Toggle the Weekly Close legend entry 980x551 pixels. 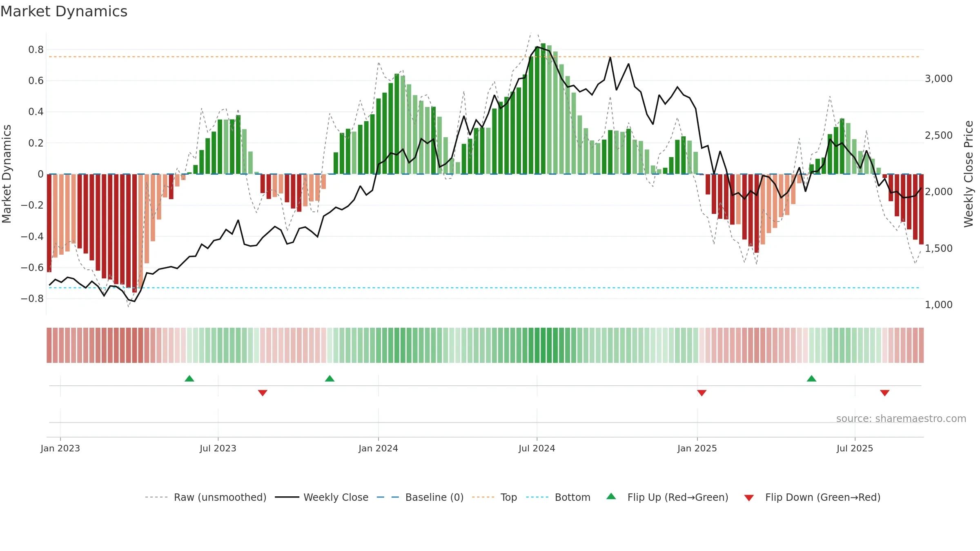pos(336,497)
